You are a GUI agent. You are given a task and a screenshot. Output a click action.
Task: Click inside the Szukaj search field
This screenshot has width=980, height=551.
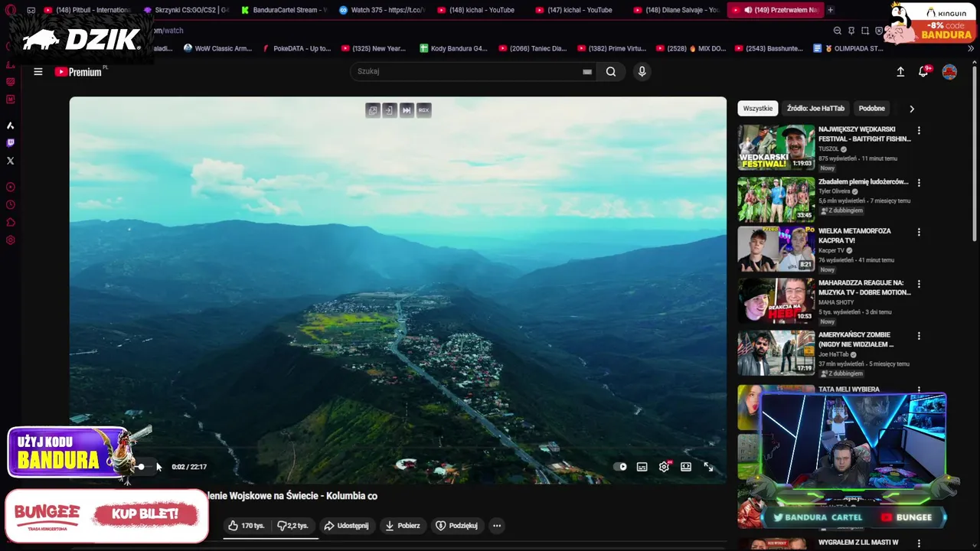(467, 71)
